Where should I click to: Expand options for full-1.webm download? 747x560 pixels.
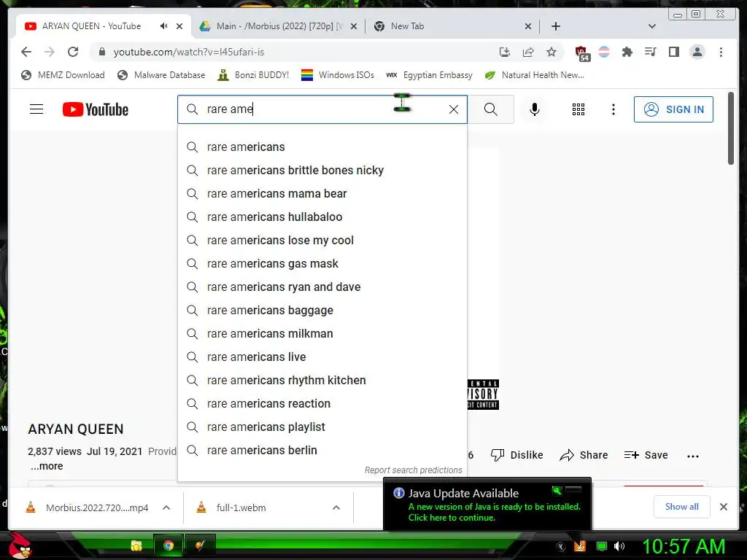pos(336,507)
